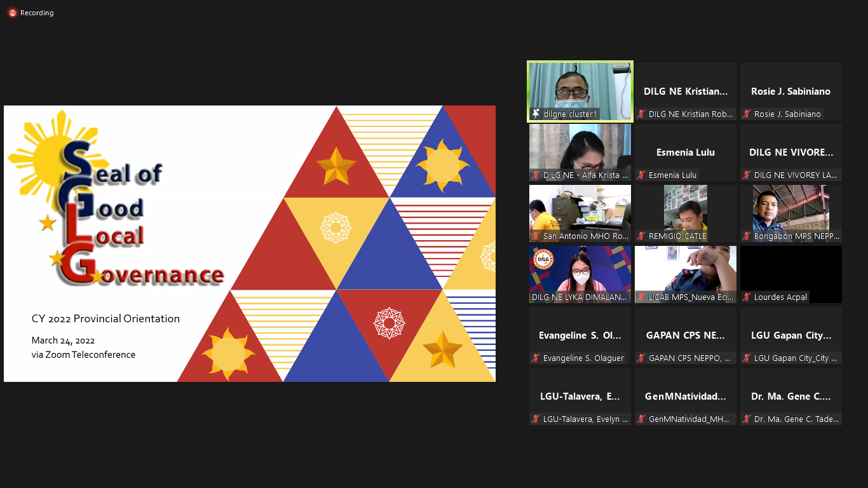The image size is (868, 488).
Task: Click muted mic icon beside Rosie J. Sabiniano
Action: pyautogui.click(x=747, y=114)
